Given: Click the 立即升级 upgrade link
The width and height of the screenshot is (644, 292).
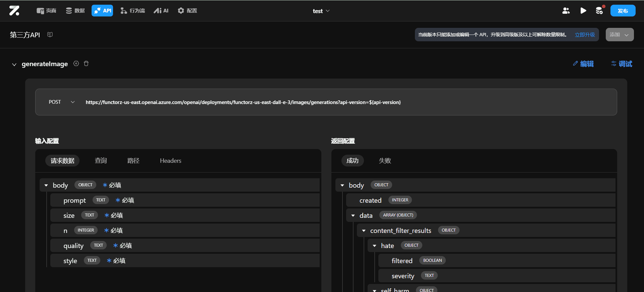Looking at the screenshot, I should point(585,35).
